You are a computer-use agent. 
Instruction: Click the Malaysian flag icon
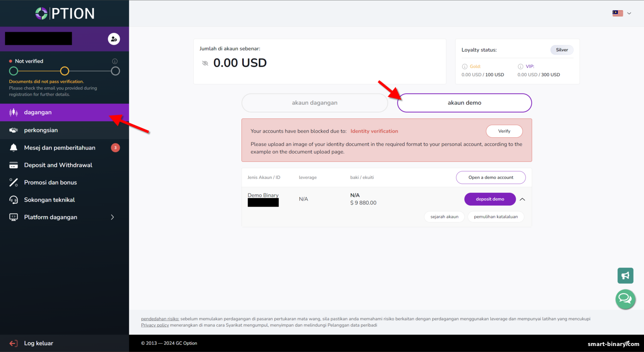[618, 13]
